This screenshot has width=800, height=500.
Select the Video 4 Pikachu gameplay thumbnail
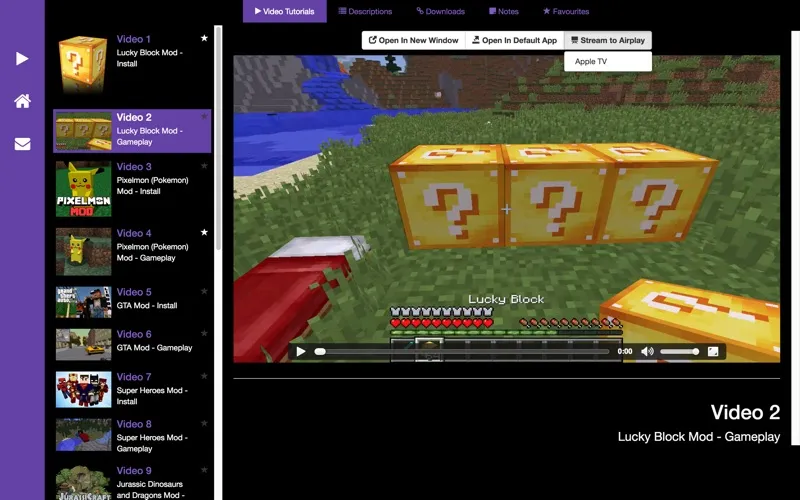[83, 252]
